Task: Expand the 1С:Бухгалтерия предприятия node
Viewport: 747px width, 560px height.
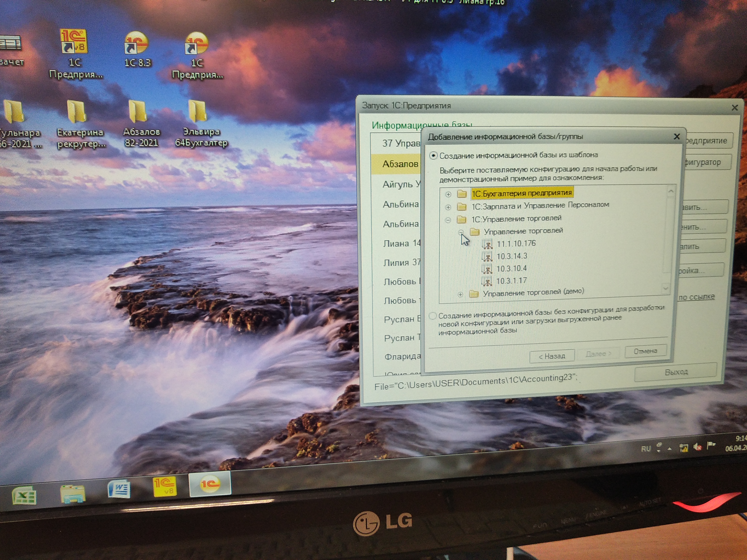Action: (448, 194)
